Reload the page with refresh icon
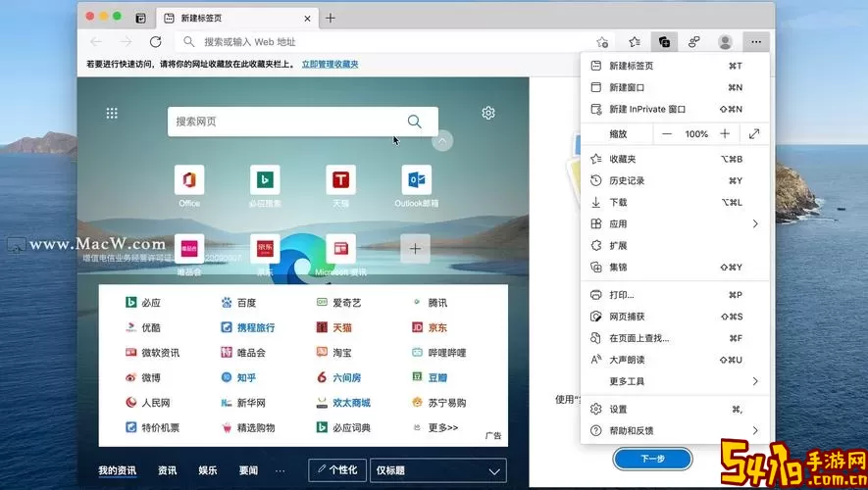Image resolution: width=868 pixels, height=490 pixels. [x=156, y=42]
